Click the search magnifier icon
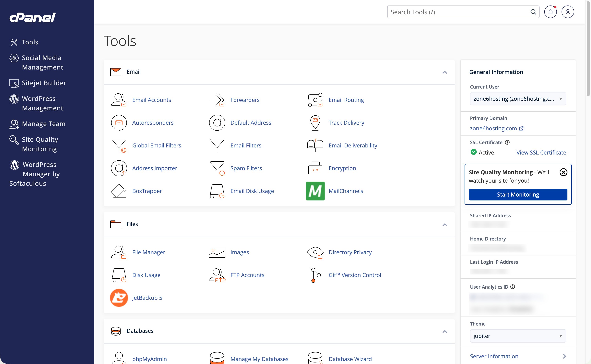 [x=533, y=12]
